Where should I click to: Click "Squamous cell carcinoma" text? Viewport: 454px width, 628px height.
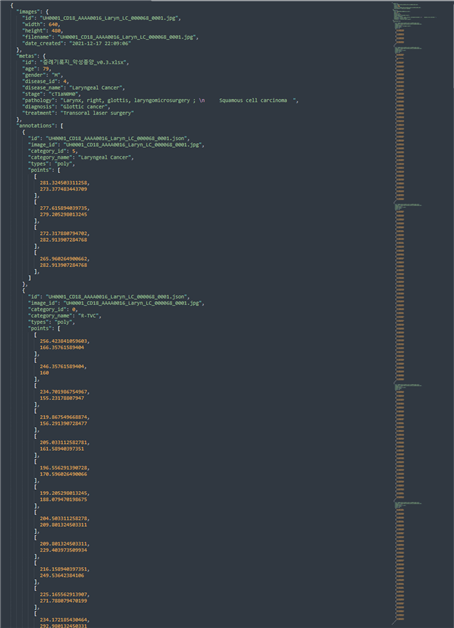(253, 101)
